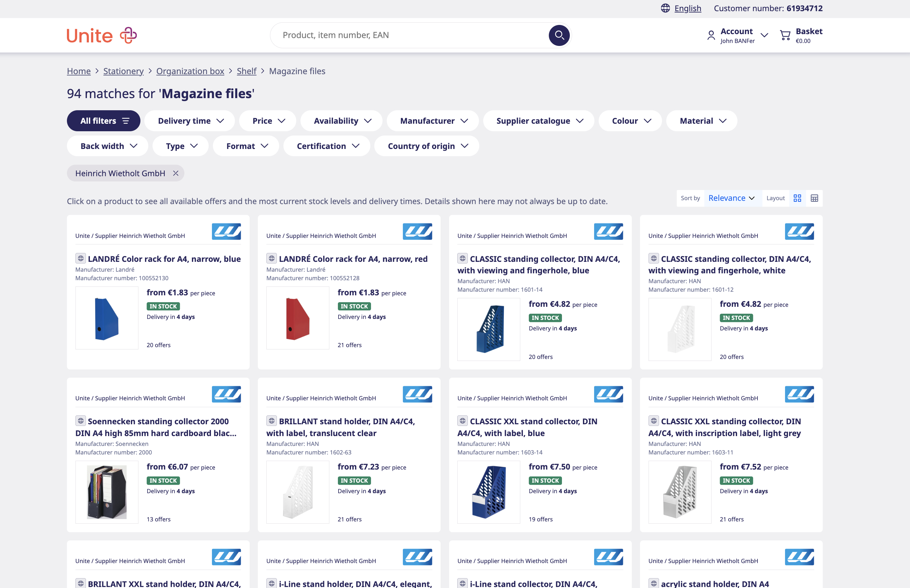The image size is (910, 588).
Task: Click supplier logo on CLASSIC XXL blue card
Action: [x=609, y=394]
